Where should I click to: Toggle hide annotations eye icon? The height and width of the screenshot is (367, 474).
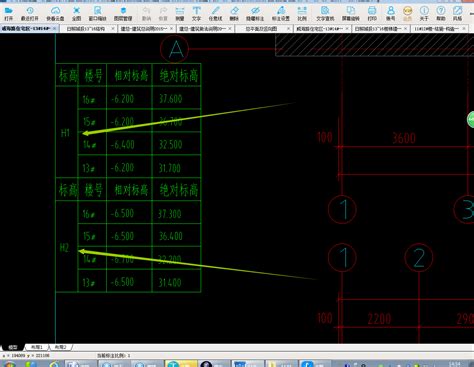coord(255,13)
